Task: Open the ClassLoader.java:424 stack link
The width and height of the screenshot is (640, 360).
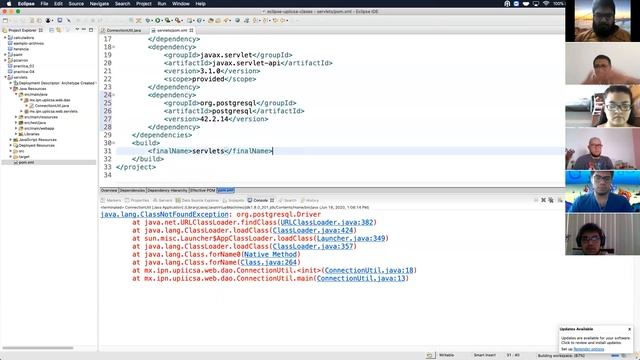Action: [x=313, y=231]
